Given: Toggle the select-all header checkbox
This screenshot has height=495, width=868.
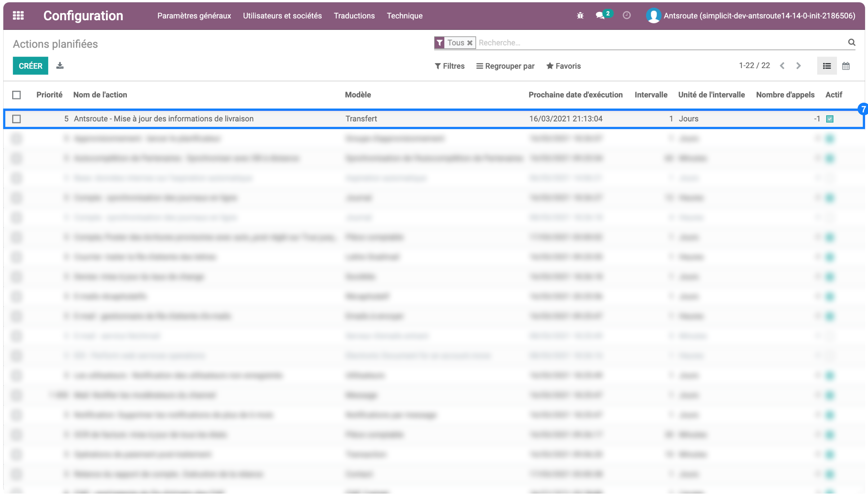Looking at the screenshot, I should click(17, 95).
